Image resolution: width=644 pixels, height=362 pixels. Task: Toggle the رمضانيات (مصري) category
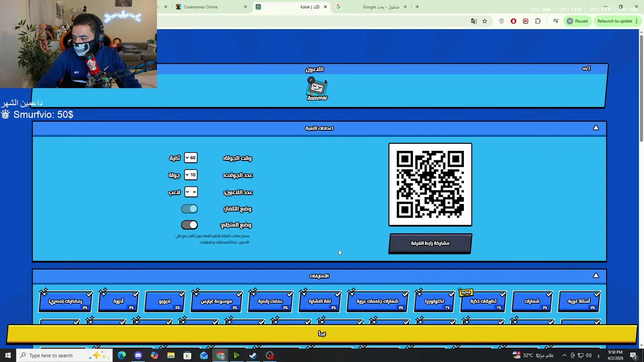(65, 301)
